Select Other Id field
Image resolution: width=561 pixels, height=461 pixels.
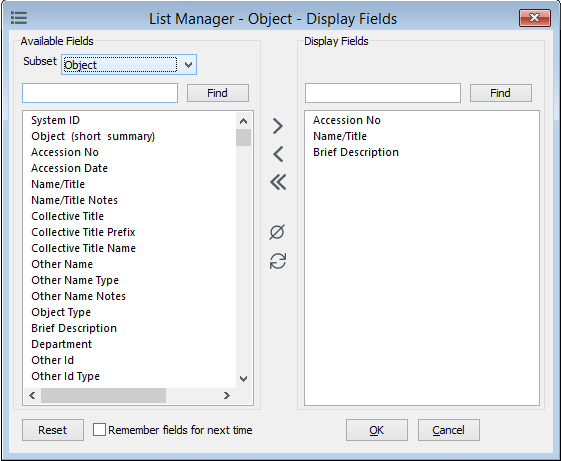coord(52,360)
